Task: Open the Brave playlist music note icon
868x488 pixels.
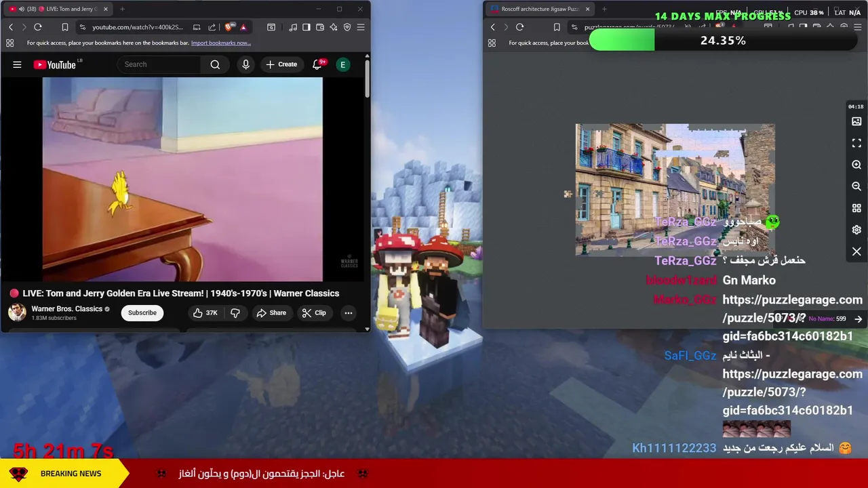Action: (x=293, y=27)
